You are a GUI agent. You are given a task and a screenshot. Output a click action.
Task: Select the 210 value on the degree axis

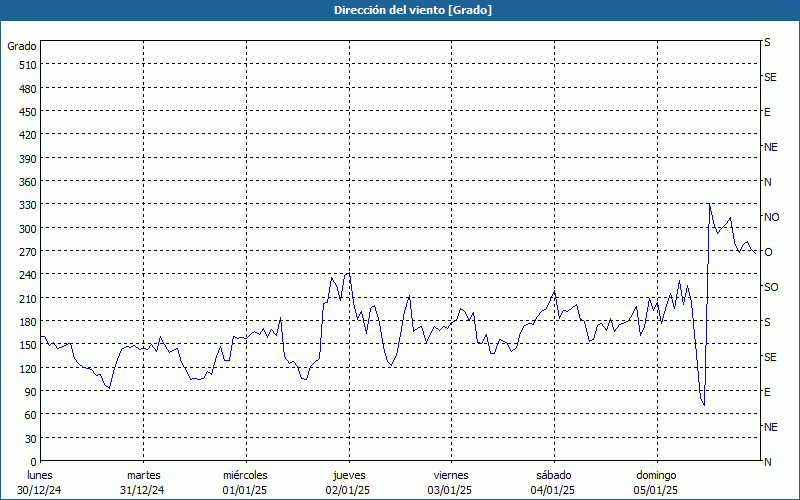click(x=28, y=298)
